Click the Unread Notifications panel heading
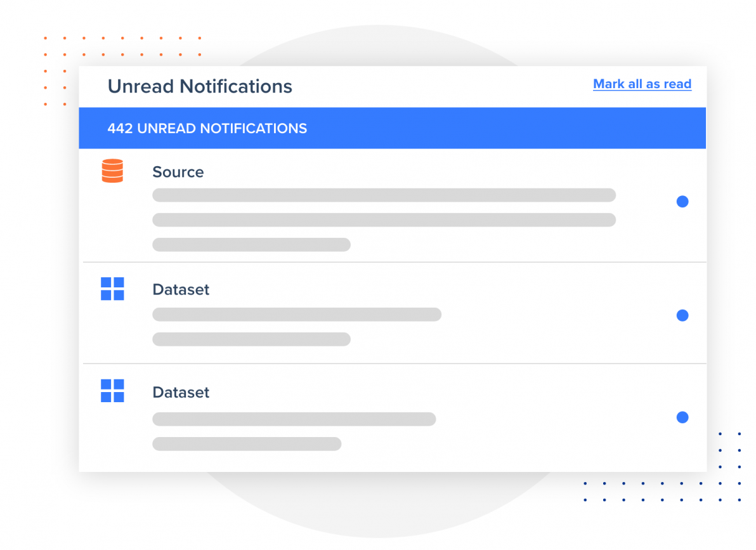Image resolution: width=756 pixels, height=550 pixels. pos(200,86)
